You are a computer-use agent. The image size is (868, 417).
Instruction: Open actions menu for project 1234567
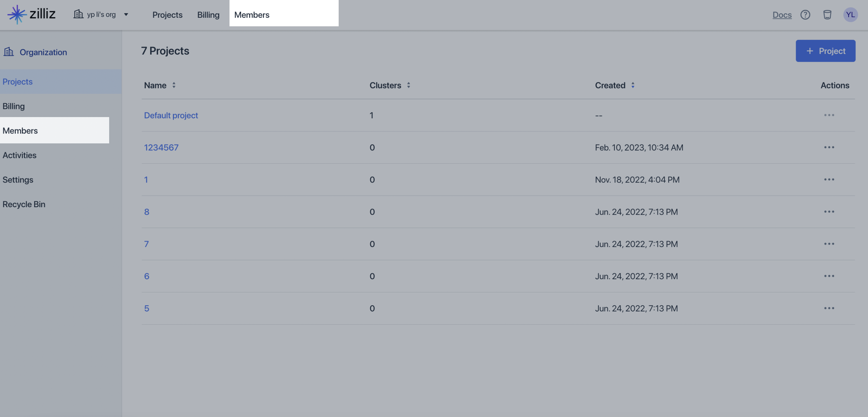coord(829,147)
